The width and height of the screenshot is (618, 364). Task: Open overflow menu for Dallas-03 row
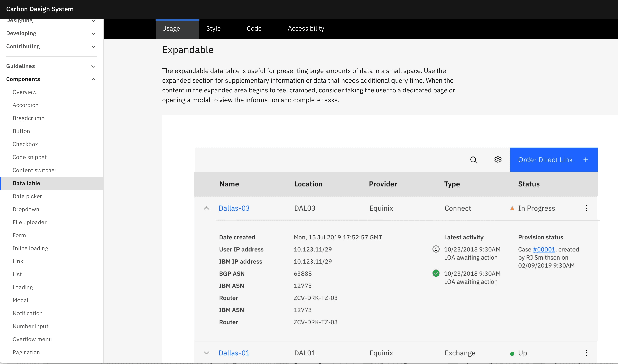pyautogui.click(x=586, y=208)
